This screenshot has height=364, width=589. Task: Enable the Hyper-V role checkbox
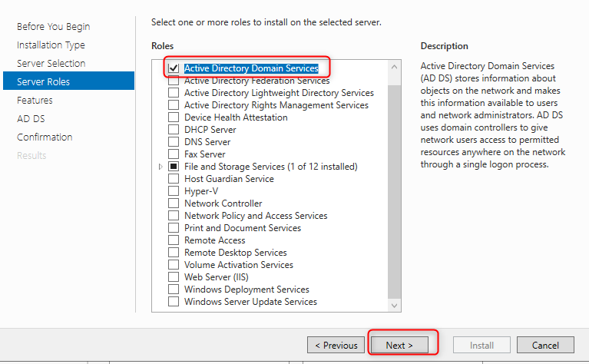174,190
